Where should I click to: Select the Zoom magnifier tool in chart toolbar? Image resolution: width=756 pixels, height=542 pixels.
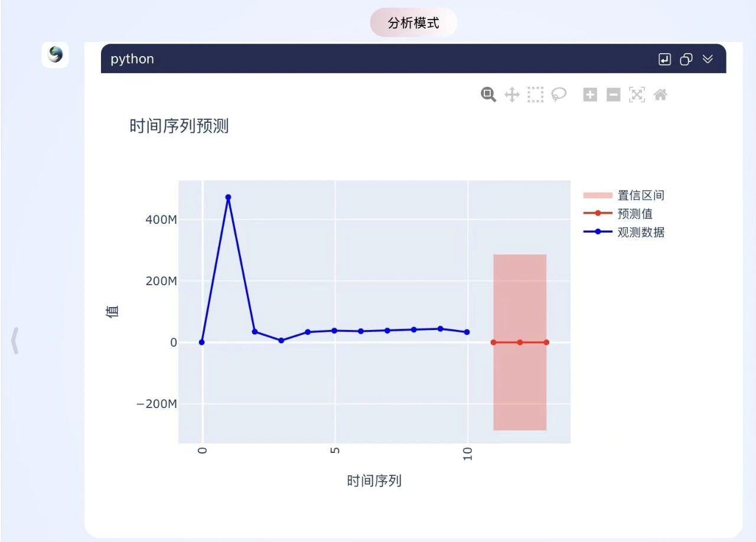point(488,94)
